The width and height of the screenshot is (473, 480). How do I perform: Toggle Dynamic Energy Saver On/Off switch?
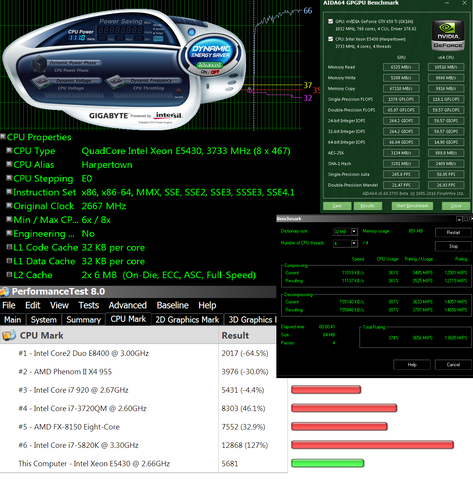click(210, 72)
